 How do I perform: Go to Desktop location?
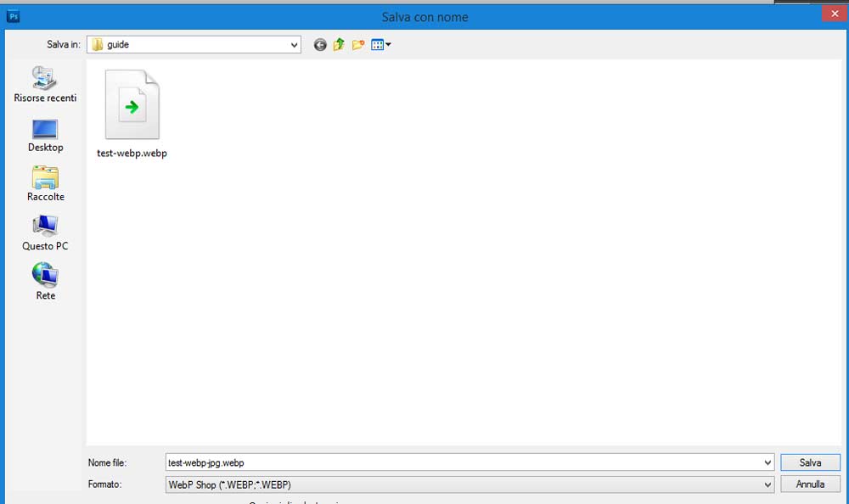pyautogui.click(x=45, y=135)
